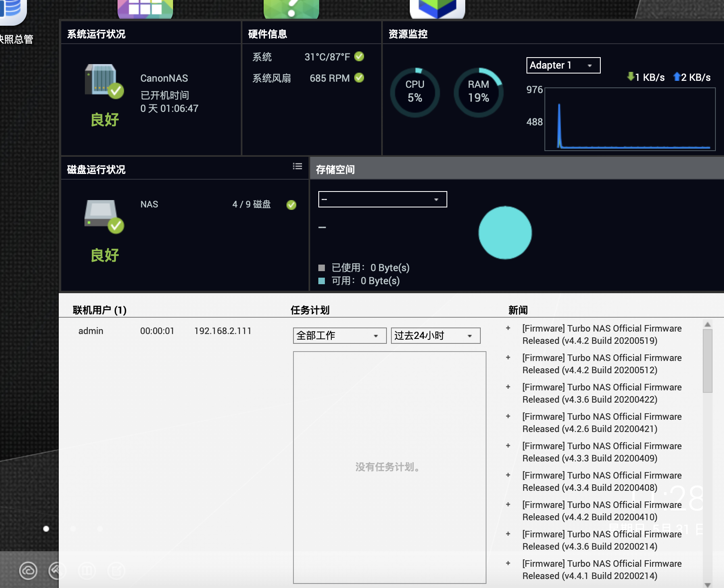Open the Adapter 1 network dropdown
This screenshot has width=724, height=588.
(x=563, y=65)
